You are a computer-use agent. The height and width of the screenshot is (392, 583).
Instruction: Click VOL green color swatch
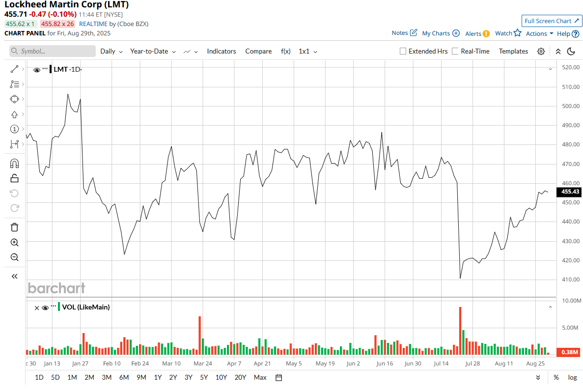pyautogui.click(x=59, y=307)
